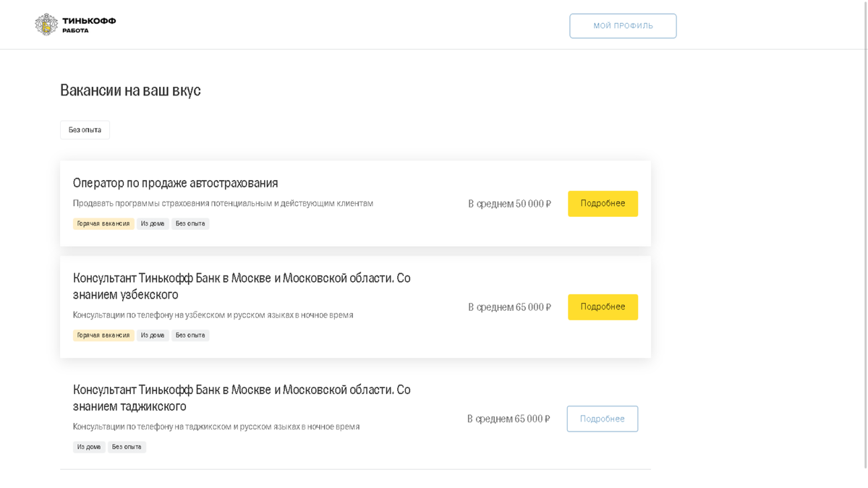Click Горячая вакансия tag on автострахование card
The image size is (868, 488).
tap(103, 224)
